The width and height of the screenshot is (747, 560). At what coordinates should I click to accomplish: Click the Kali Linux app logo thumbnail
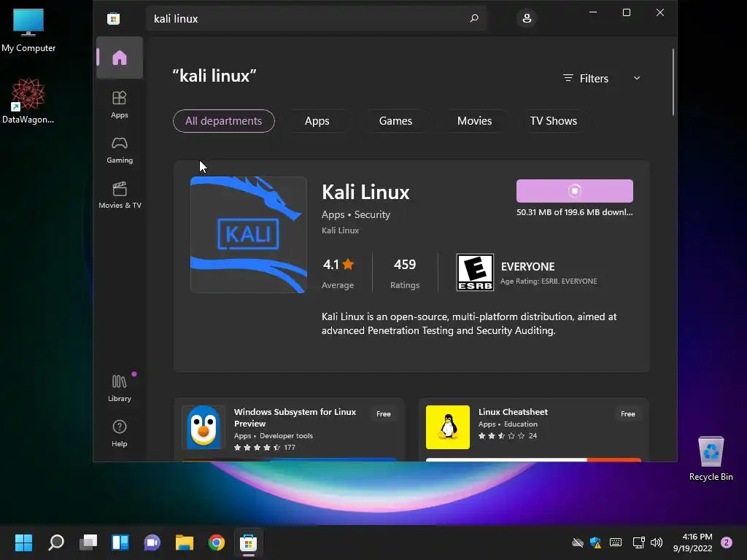click(249, 235)
